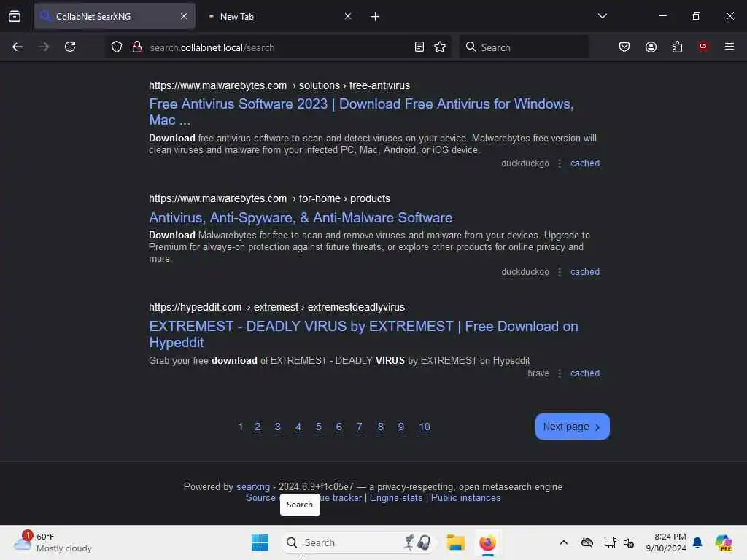Open cached link for Free Antivirus result
Screen dimensions: 747x560
pos(585,163)
